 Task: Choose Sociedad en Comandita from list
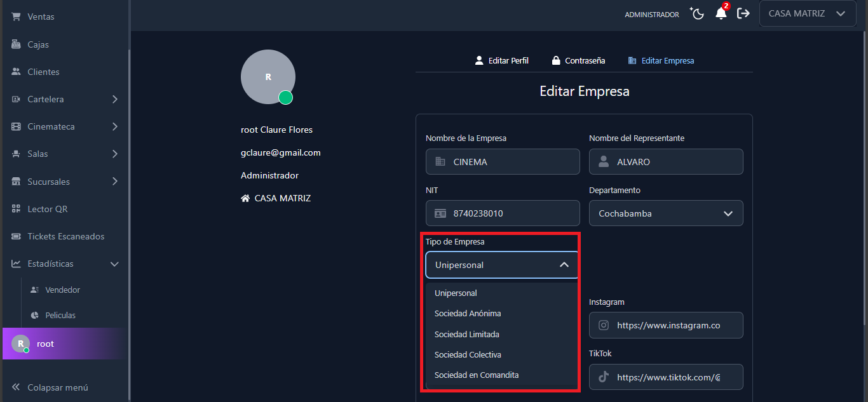tap(477, 375)
